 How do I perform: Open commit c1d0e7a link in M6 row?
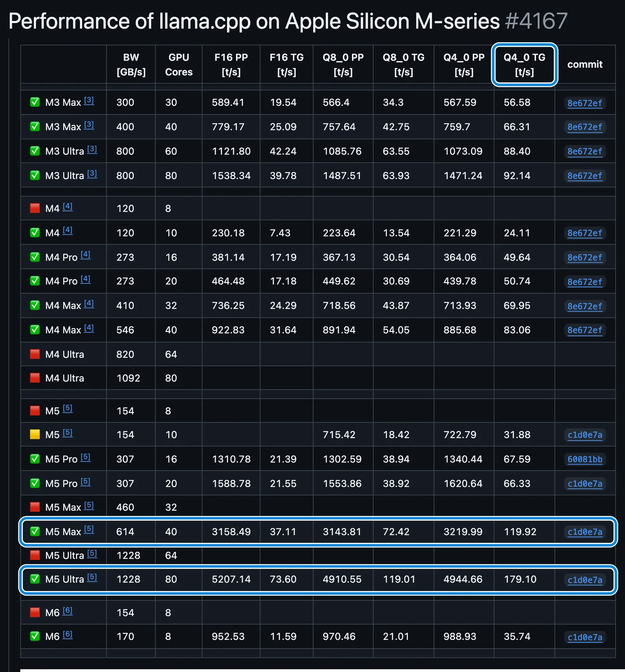point(585,637)
